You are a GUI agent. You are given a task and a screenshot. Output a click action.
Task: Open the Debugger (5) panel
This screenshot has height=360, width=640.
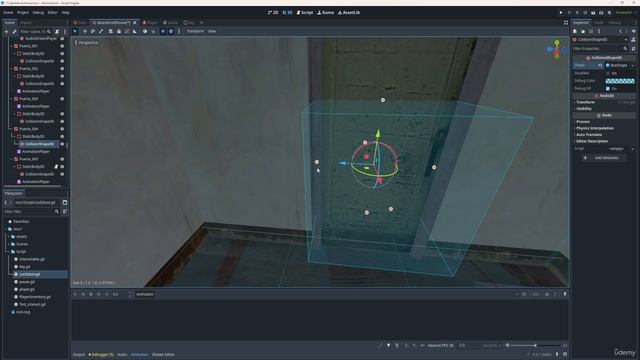click(101, 355)
